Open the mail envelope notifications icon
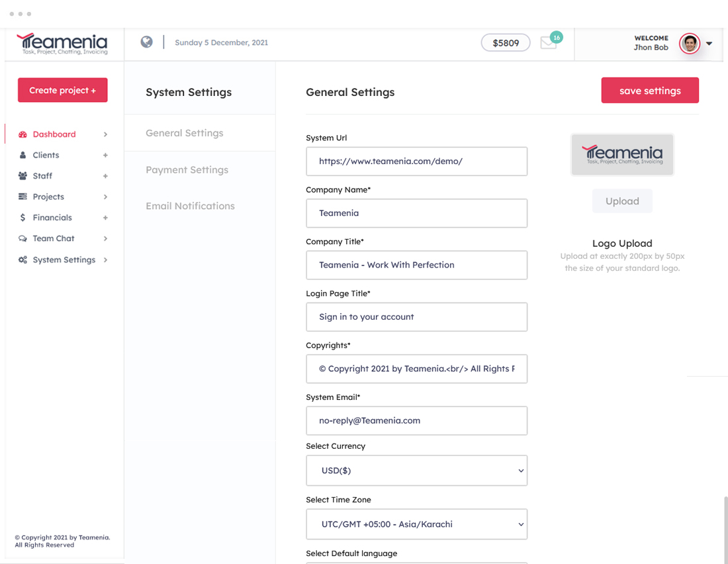The image size is (728, 564). point(549,43)
